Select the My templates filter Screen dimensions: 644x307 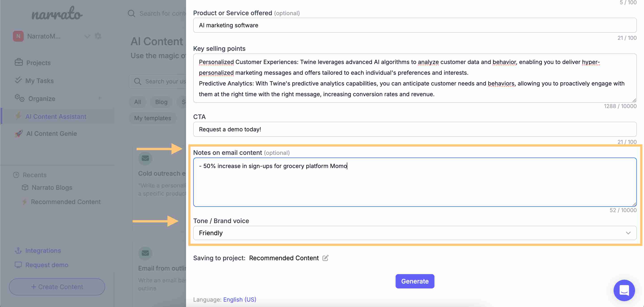153,118
